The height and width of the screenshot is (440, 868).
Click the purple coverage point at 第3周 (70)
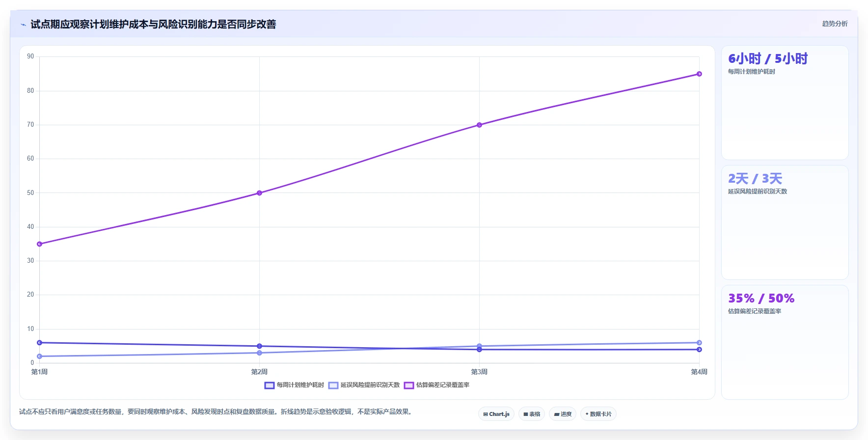[x=480, y=125]
